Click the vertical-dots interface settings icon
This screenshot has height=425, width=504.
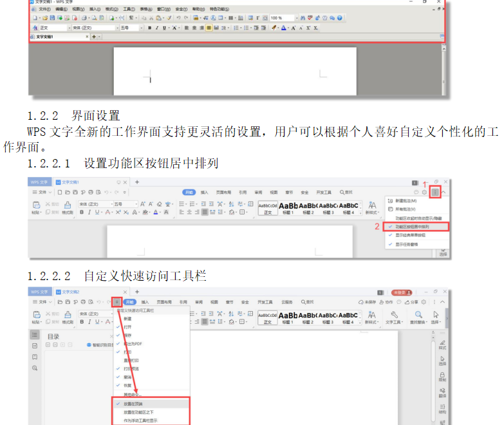pyautogui.click(x=436, y=192)
